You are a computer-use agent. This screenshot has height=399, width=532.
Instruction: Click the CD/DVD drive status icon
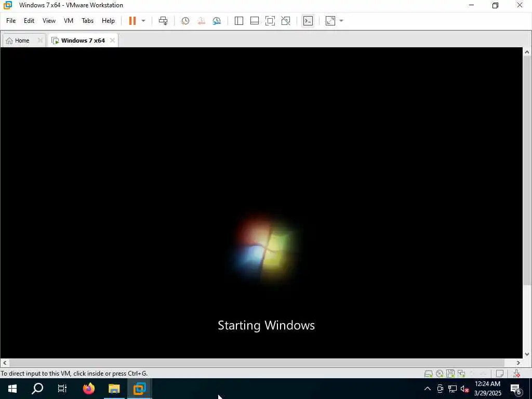click(440, 374)
